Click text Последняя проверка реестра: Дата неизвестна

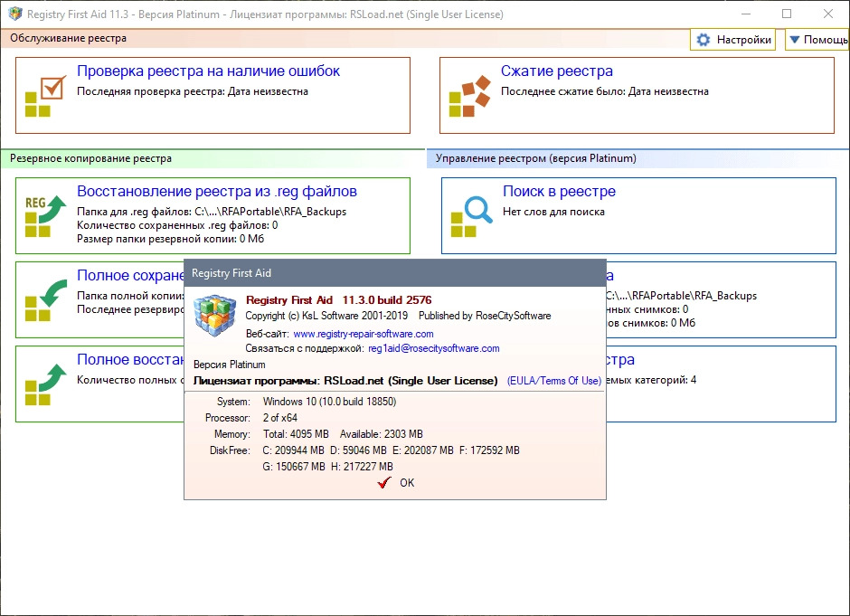pyautogui.click(x=193, y=91)
